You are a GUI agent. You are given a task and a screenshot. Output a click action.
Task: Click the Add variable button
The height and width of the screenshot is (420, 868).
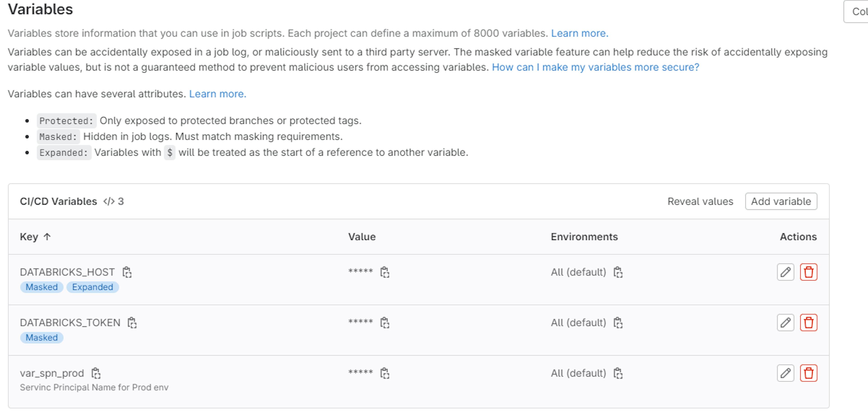[x=781, y=201]
